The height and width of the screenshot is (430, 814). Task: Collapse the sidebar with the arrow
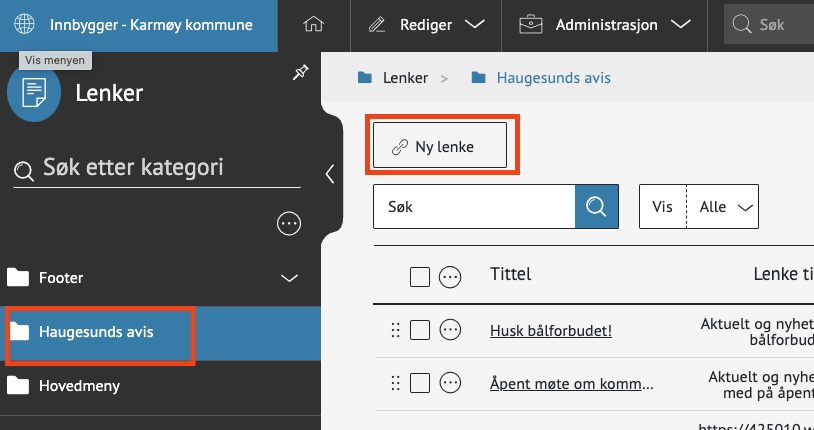pyautogui.click(x=330, y=173)
